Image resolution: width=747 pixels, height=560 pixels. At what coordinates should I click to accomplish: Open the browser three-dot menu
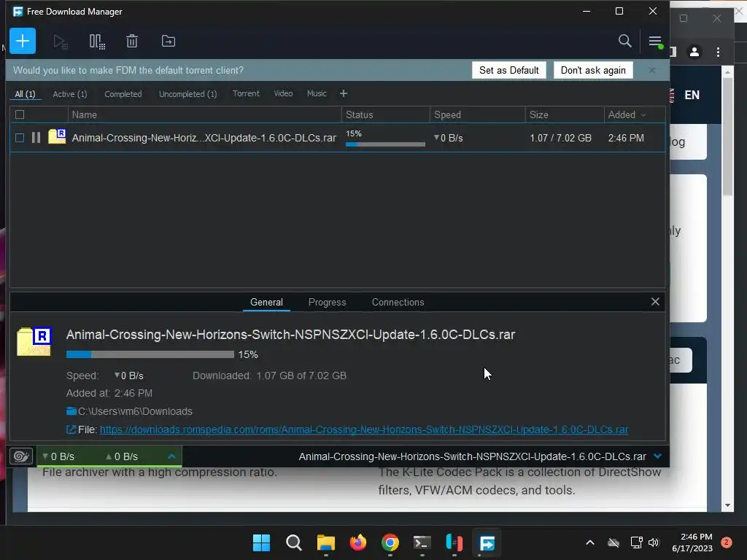coord(718,52)
